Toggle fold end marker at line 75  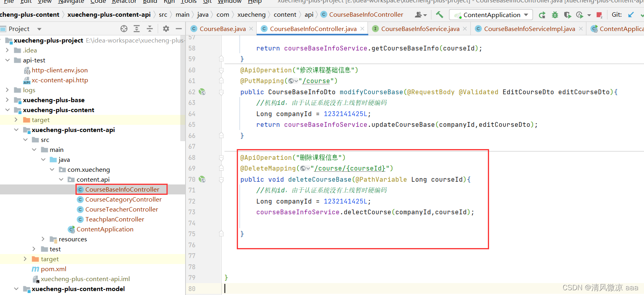coord(221,234)
